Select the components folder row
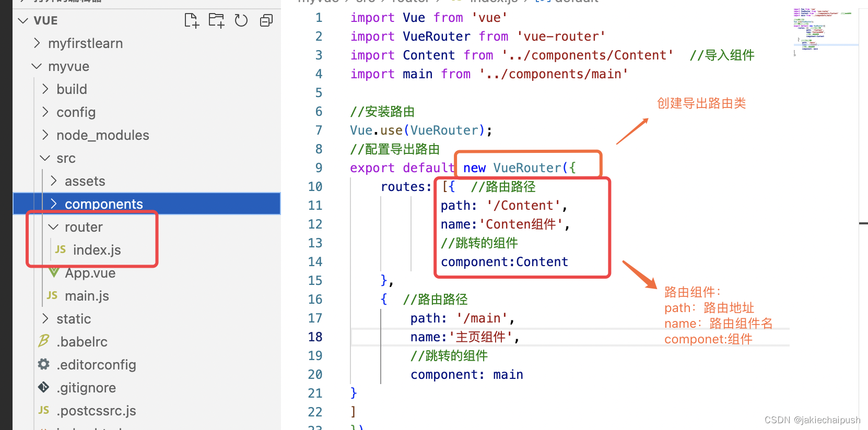868x430 pixels. click(x=147, y=204)
